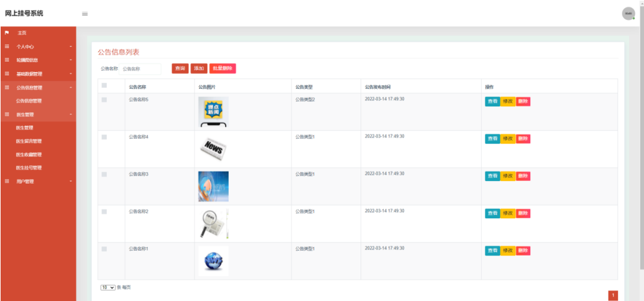Expand the 个人中心 menu arrow
Screen dimensions: 644x301
click(71, 47)
